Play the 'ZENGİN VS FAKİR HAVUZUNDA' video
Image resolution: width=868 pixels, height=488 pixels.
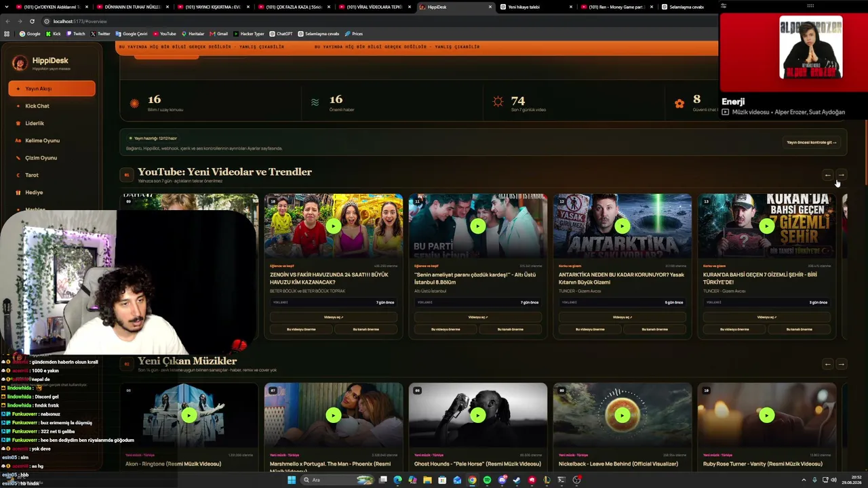[333, 226]
